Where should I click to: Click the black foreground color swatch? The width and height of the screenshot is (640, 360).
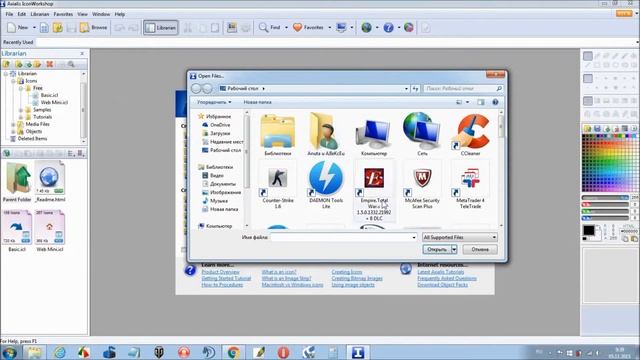(588, 230)
